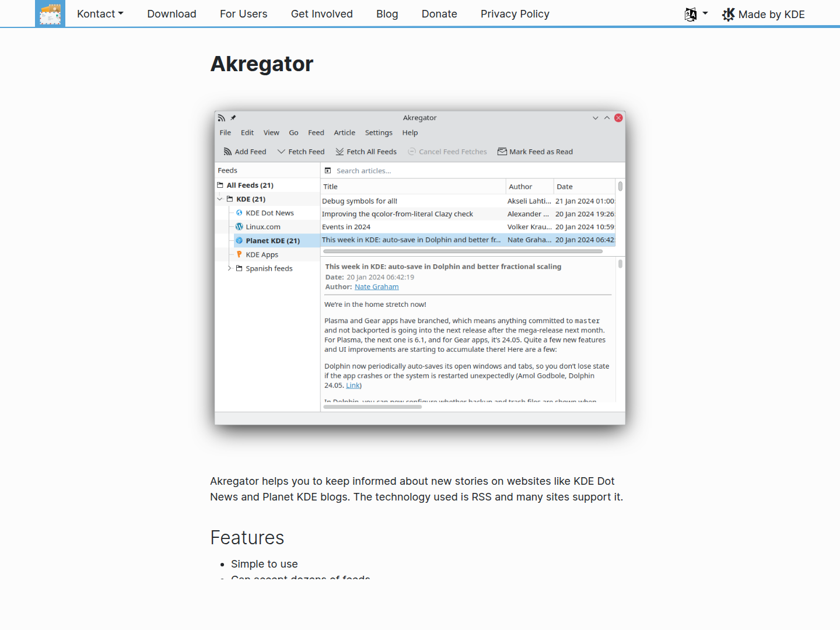Go to the Download page
This screenshot has width=840, height=630.
(x=171, y=14)
